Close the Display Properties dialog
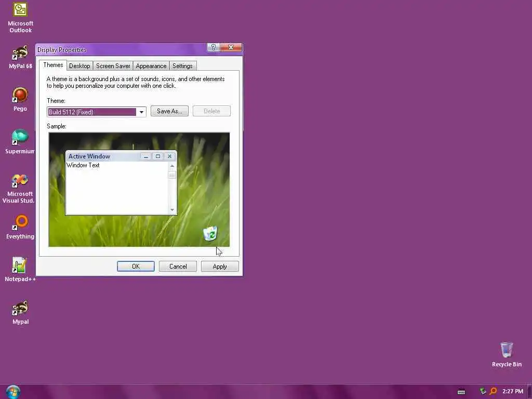Screen dimensions: 532x399 coord(231,47)
